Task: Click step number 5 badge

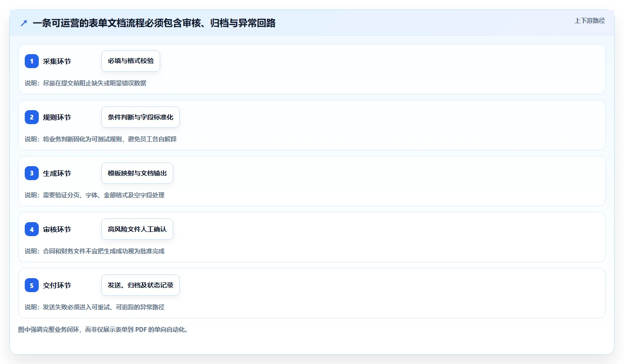Action: click(x=32, y=285)
